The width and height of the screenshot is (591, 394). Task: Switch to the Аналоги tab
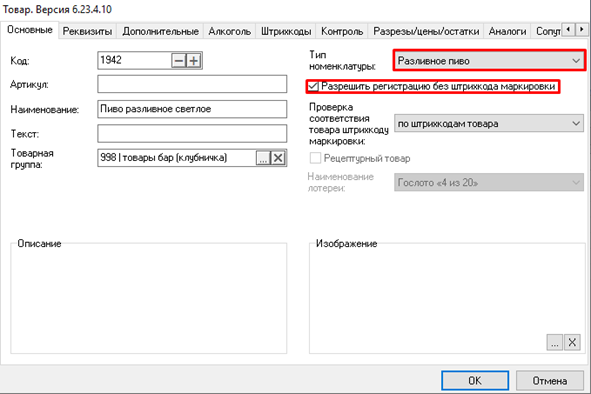click(x=507, y=31)
